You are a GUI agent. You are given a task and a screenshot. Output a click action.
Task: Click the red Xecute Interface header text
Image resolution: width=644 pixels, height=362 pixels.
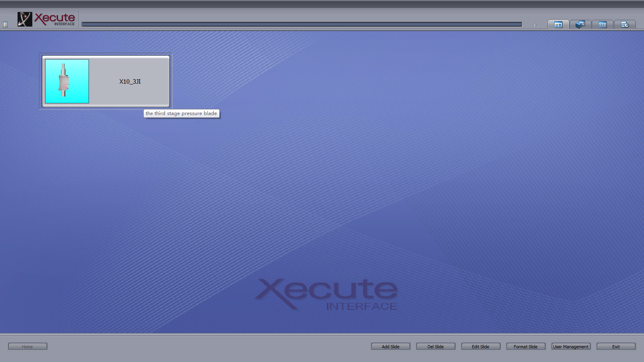click(x=55, y=19)
